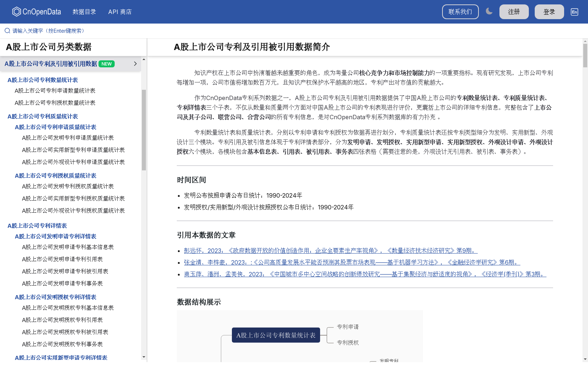The width and height of the screenshot is (588, 368).
Task: Open the API 商店 menu
Action: click(120, 12)
